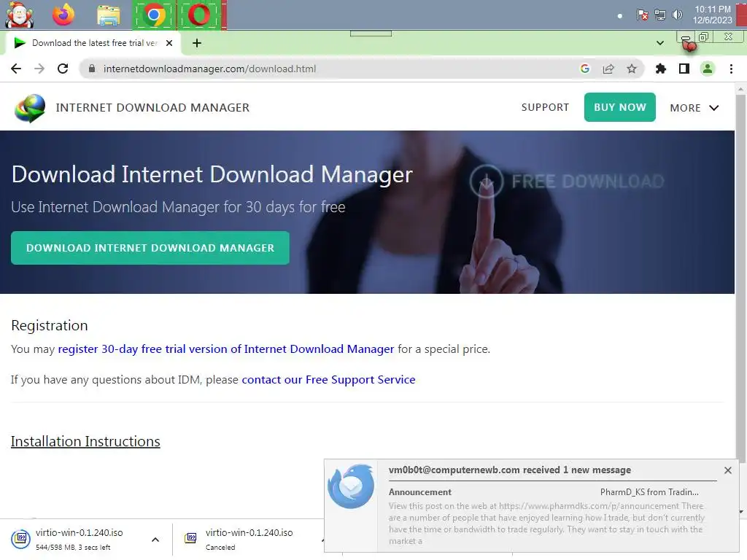Open the Chrome profile avatar
This screenshot has width=747, height=560.
(708, 69)
